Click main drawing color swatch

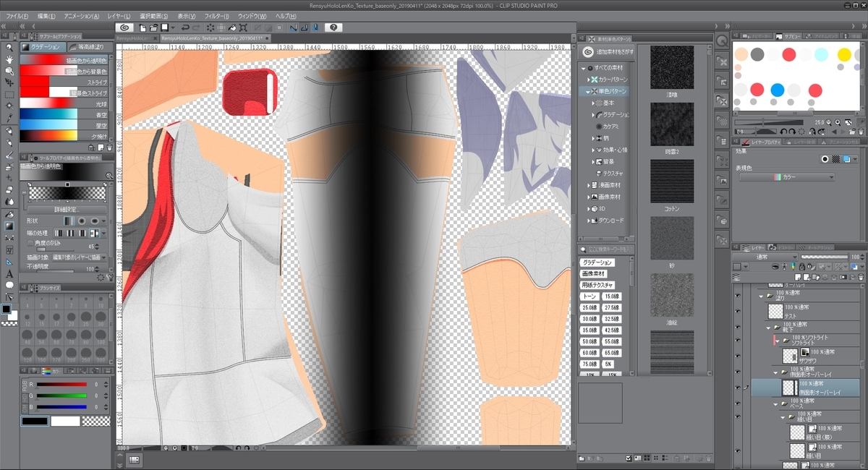click(x=6, y=309)
